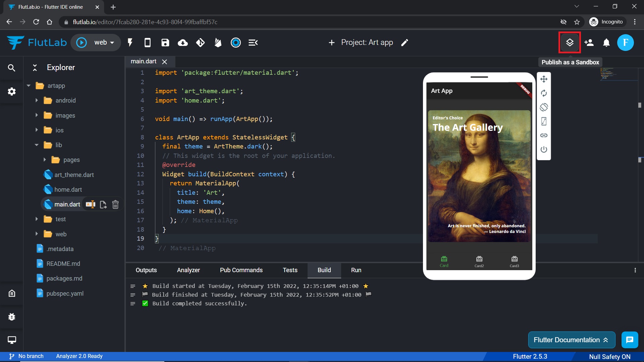Select the Build tab
This screenshot has height=362, width=644.
tap(324, 270)
